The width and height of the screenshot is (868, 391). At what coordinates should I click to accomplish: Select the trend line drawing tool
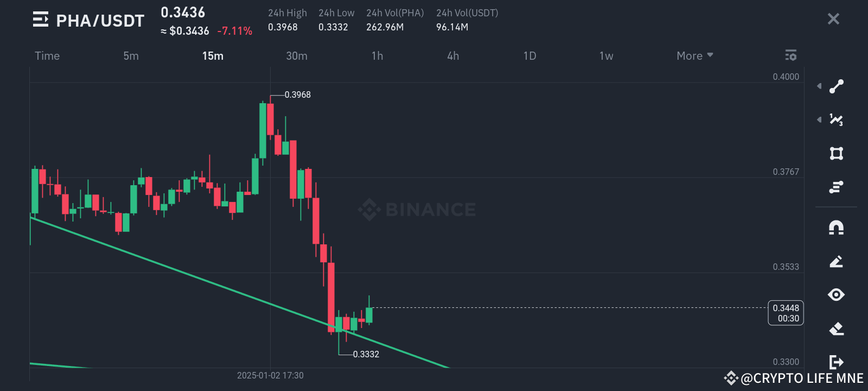tap(837, 86)
